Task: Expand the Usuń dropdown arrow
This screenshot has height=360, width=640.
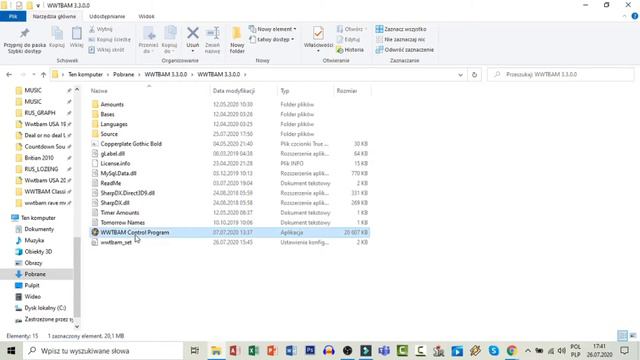Action: [x=193, y=51]
